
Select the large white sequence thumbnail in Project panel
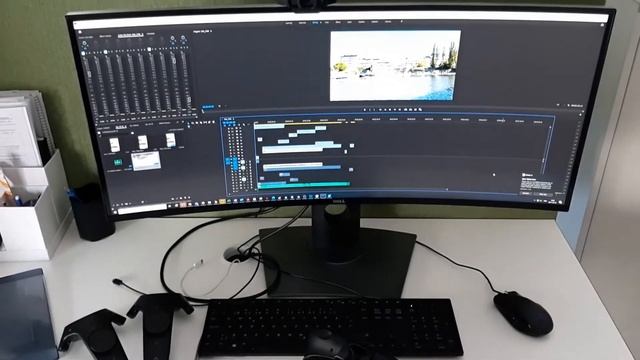pos(146,161)
